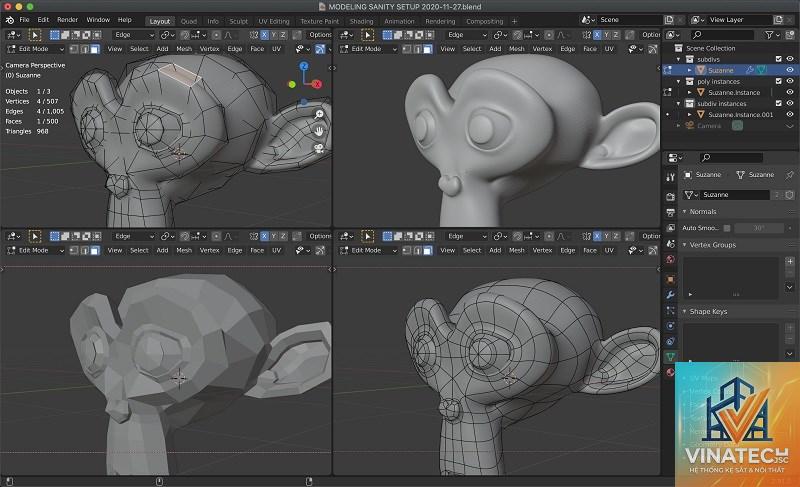Open the Output properties tab
The width and height of the screenshot is (800, 487).
coord(670,212)
